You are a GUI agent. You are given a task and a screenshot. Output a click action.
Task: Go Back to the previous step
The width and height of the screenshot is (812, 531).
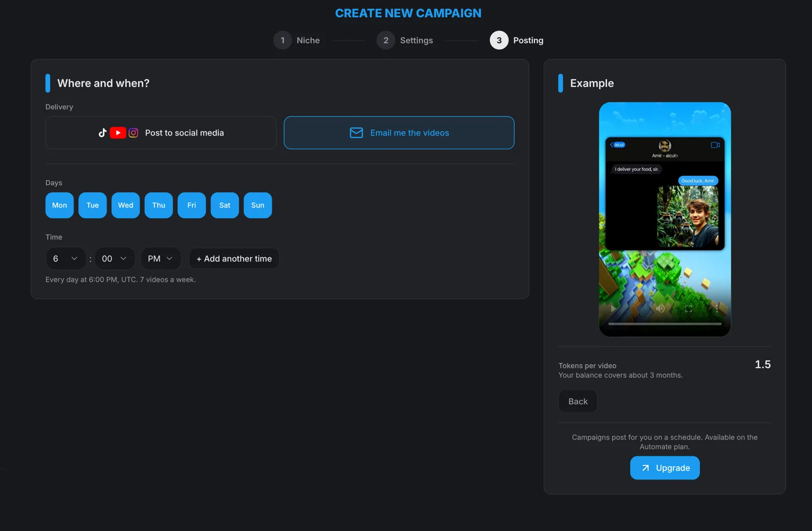point(578,401)
